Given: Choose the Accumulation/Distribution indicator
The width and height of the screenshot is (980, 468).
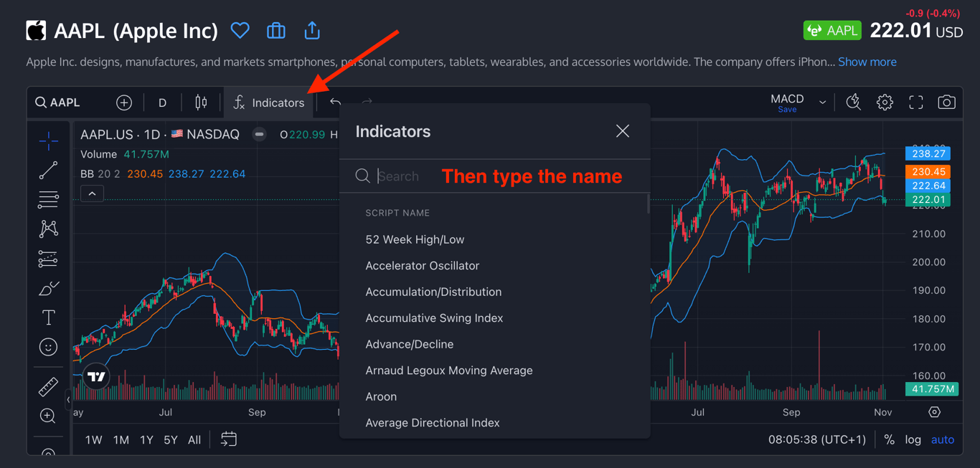Looking at the screenshot, I should point(433,292).
